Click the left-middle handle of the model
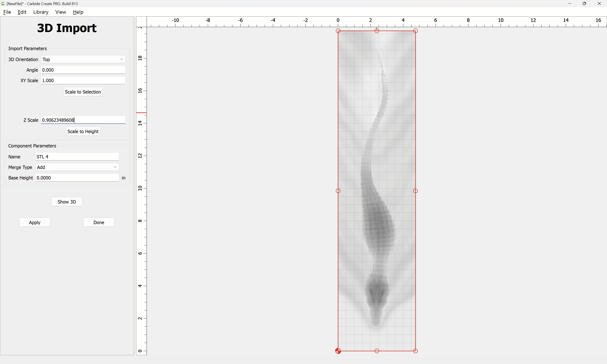Screen dimensions: 607x364 coord(338,191)
